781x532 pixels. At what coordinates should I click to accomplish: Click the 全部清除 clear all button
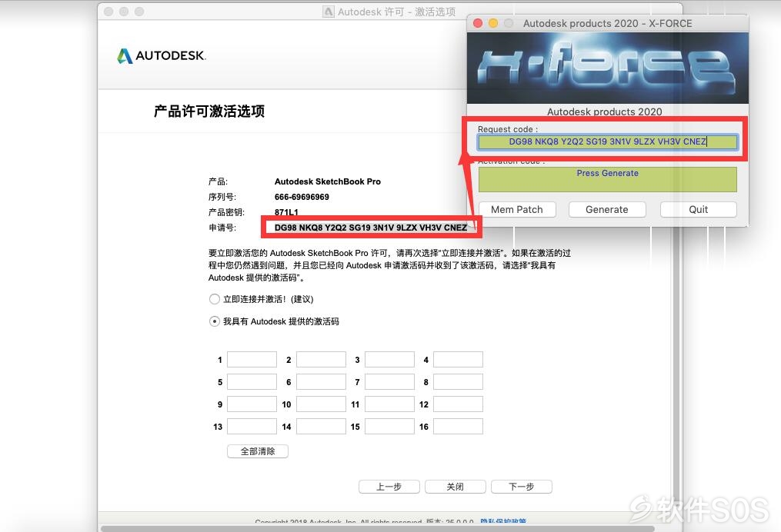point(258,451)
